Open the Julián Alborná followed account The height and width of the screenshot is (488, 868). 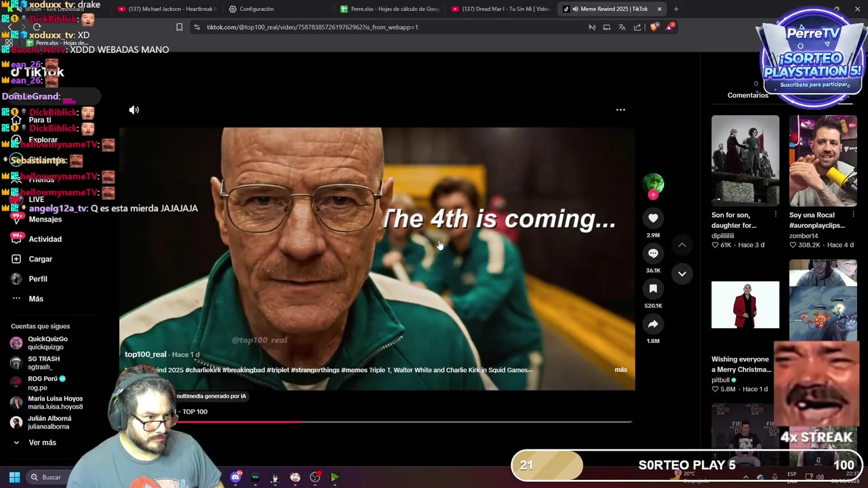coord(49,422)
